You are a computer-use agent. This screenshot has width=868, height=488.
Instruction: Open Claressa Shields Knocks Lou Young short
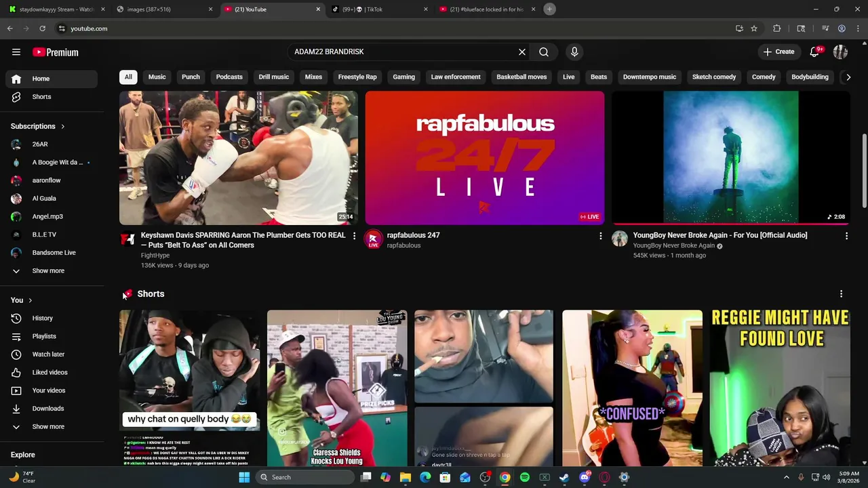click(x=337, y=388)
